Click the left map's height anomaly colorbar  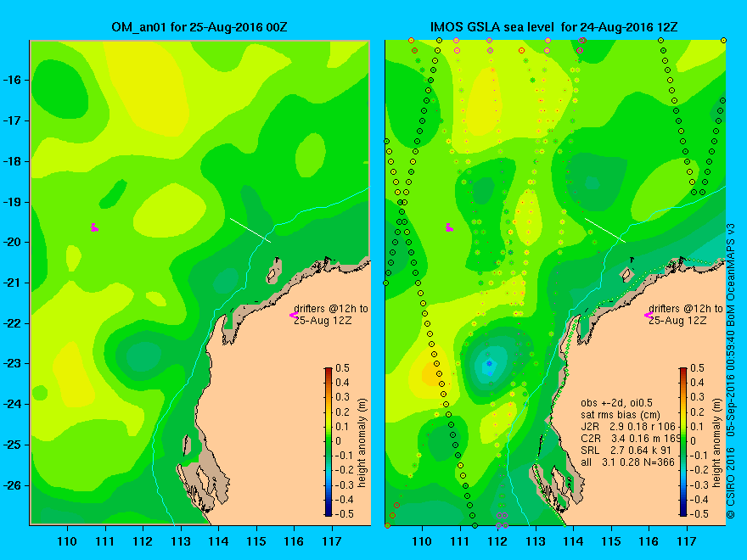pyautogui.click(x=328, y=441)
